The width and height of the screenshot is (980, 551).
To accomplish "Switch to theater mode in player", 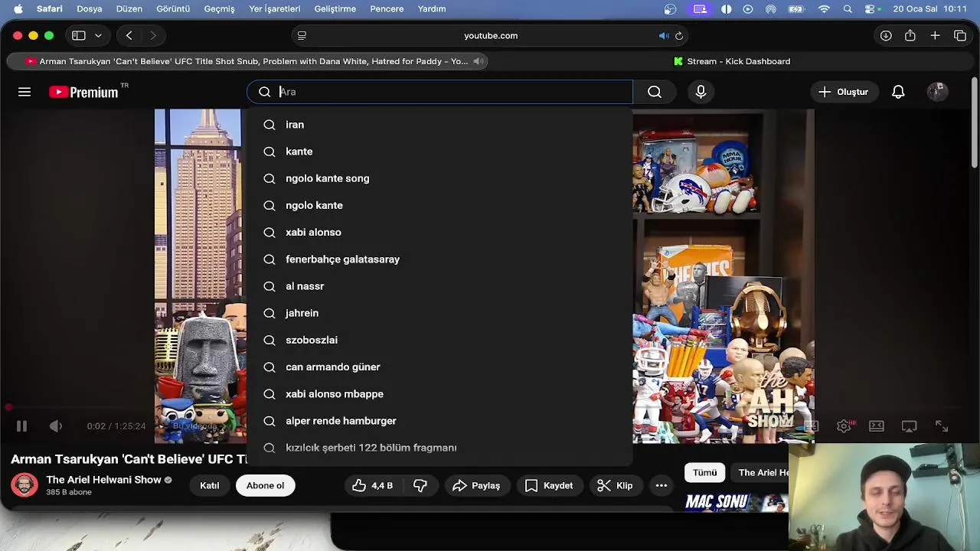I will click(x=877, y=426).
